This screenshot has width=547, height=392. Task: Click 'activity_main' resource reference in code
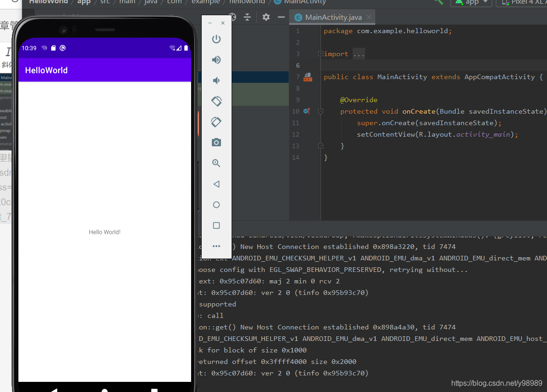[x=483, y=134]
